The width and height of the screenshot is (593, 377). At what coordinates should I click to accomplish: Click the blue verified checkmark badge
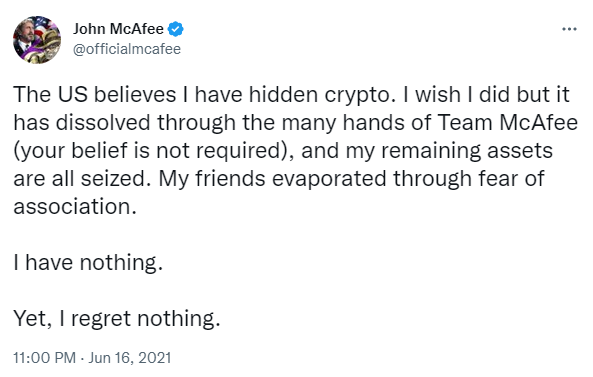coord(175,29)
